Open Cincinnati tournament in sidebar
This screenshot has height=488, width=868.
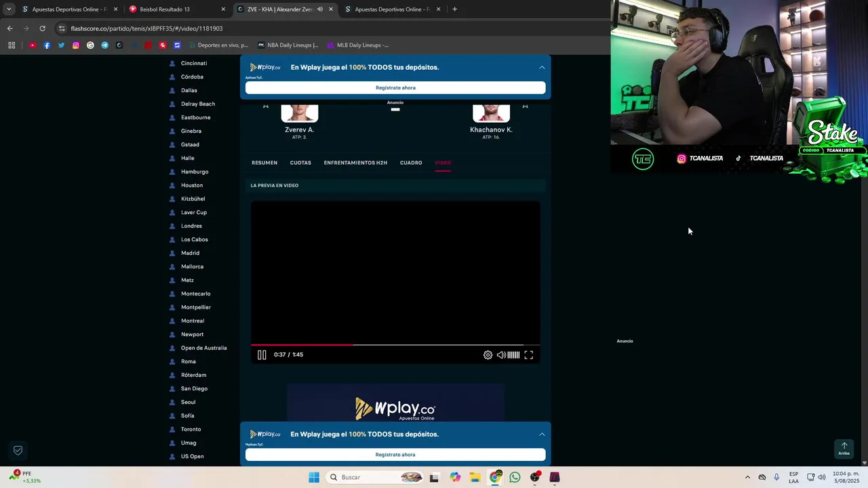[194, 63]
